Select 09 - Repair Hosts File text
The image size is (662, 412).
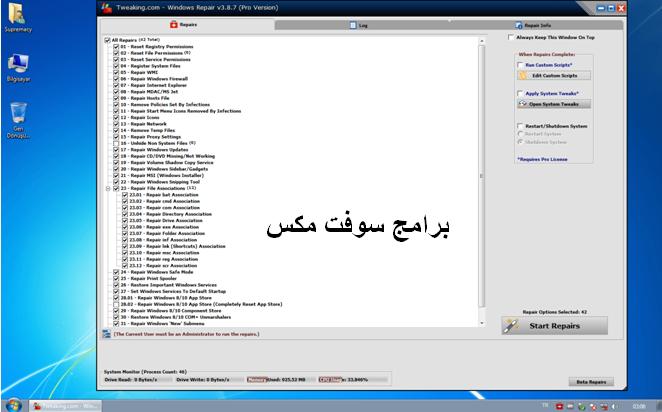click(x=145, y=98)
